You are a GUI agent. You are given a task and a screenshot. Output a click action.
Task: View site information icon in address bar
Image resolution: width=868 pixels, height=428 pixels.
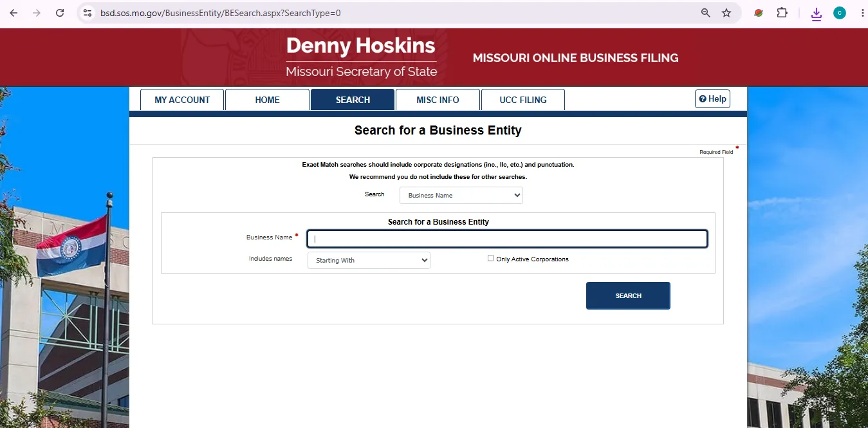pos(88,13)
